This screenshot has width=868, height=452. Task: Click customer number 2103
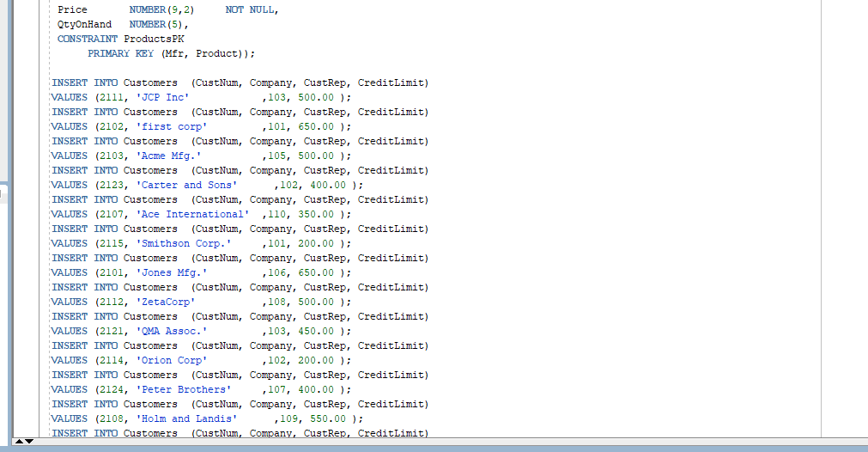click(x=112, y=156)
